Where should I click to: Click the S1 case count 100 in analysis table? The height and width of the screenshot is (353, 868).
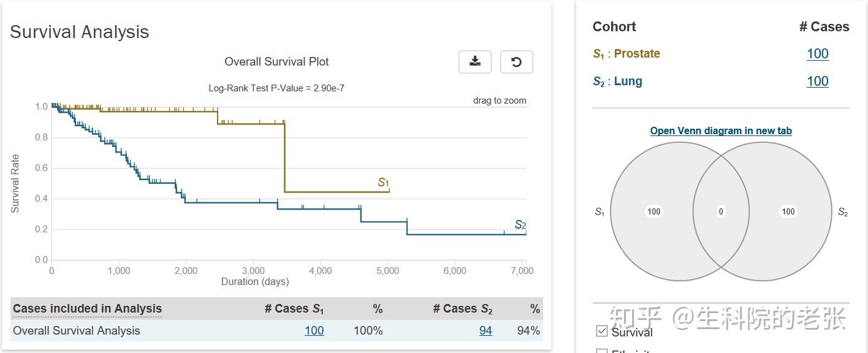(314, 331)
